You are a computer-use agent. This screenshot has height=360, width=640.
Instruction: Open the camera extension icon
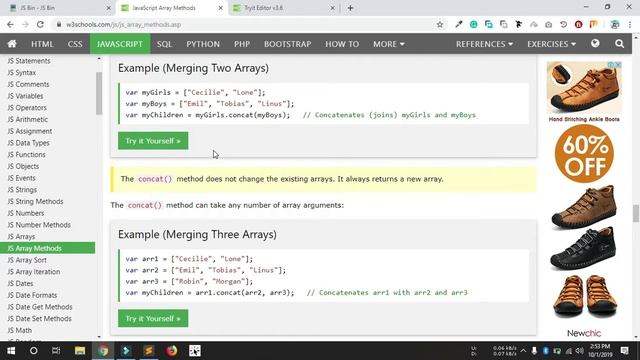point(549,24)
